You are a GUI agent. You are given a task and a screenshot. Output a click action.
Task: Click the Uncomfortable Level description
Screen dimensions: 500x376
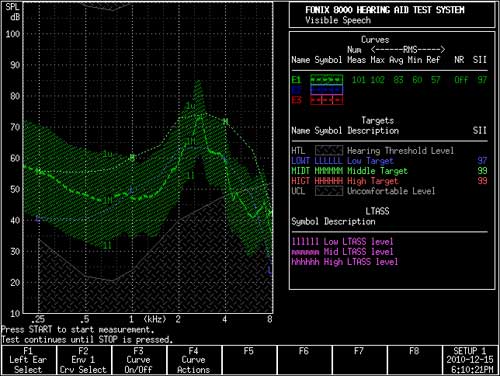click(391, 191)
